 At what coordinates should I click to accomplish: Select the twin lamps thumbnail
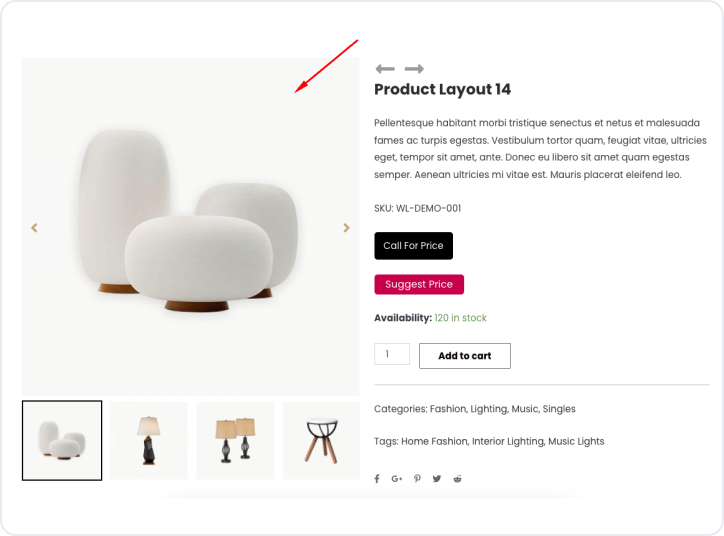click(235, 440)
